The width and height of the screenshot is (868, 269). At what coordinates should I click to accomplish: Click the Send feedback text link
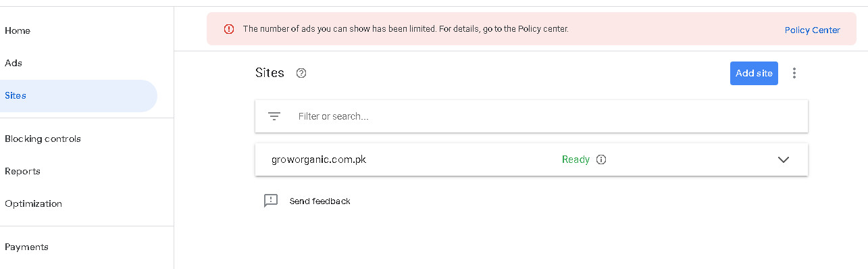[x=320, y=201]
